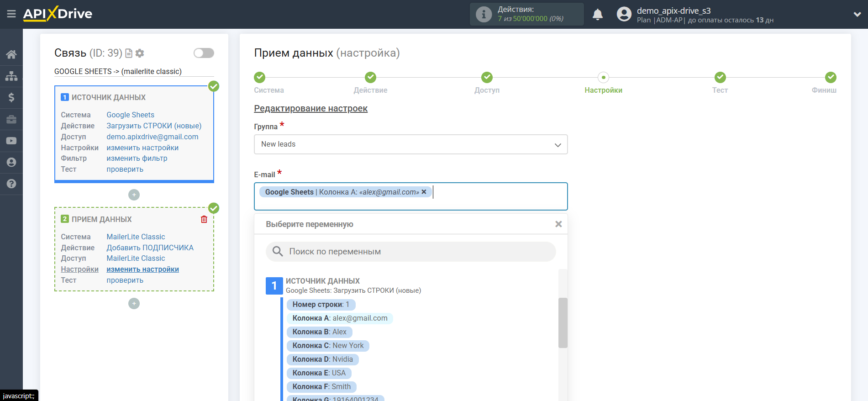Open connections sitemap icon in sidebar
The height and width of the screenshot is (401, 868).
11,76
